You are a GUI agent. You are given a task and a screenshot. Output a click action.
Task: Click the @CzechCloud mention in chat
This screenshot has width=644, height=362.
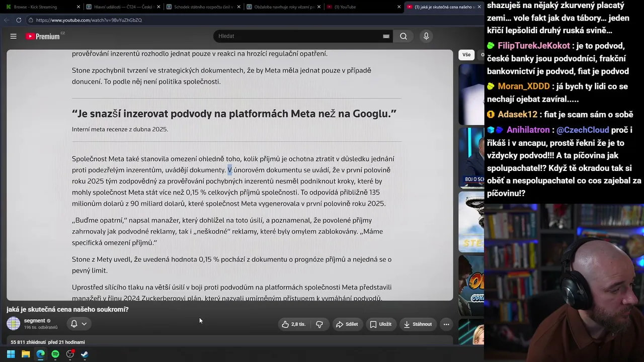pyautogui.click(x=583, y=130)
